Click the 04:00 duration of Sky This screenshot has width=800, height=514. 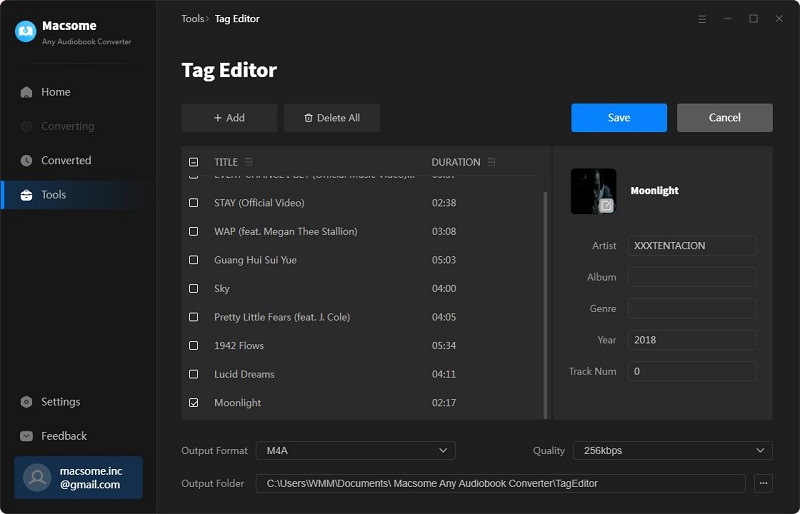[x=444, y=288]
